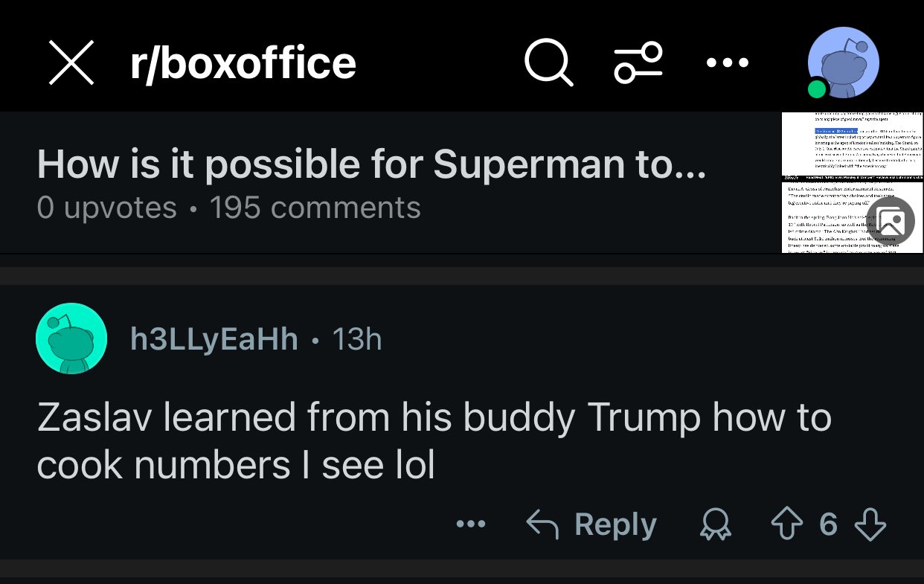Open post titled How is it possible for Superman
Image resolution: width=924 pixels, height=584 pixels.
pyautogui.click(x=370, y=165)
